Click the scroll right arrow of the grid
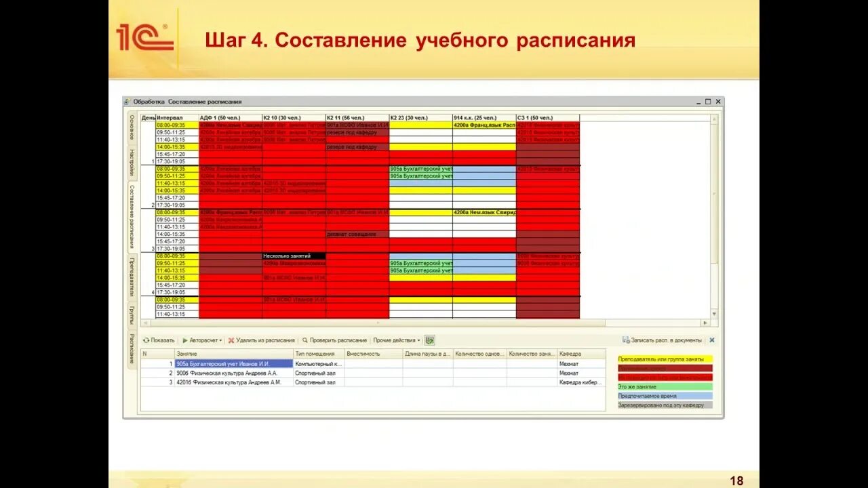868x488 pixels. [705, 323]
